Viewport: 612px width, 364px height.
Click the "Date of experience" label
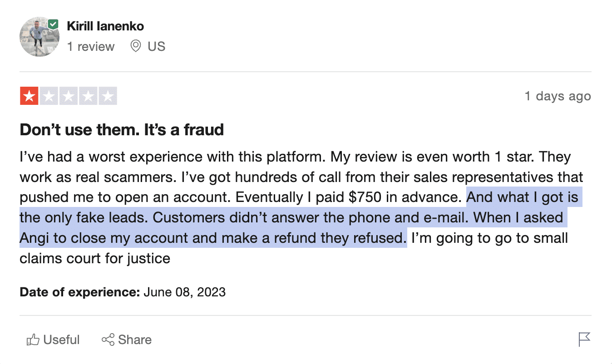pyautogui.click(x=80, y=291)
